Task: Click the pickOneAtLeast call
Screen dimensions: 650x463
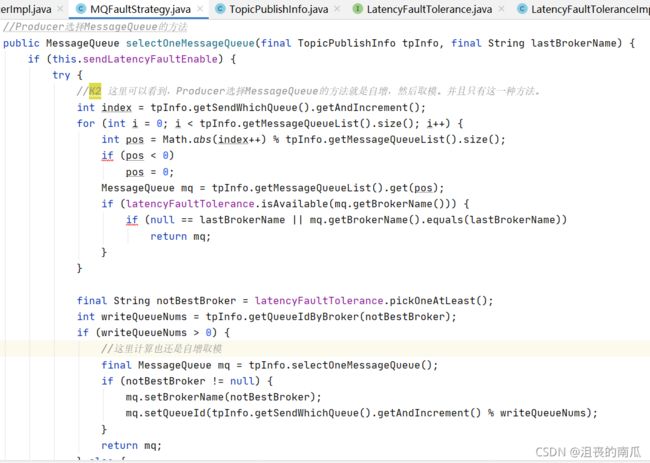Action: [x=432, y=301]
